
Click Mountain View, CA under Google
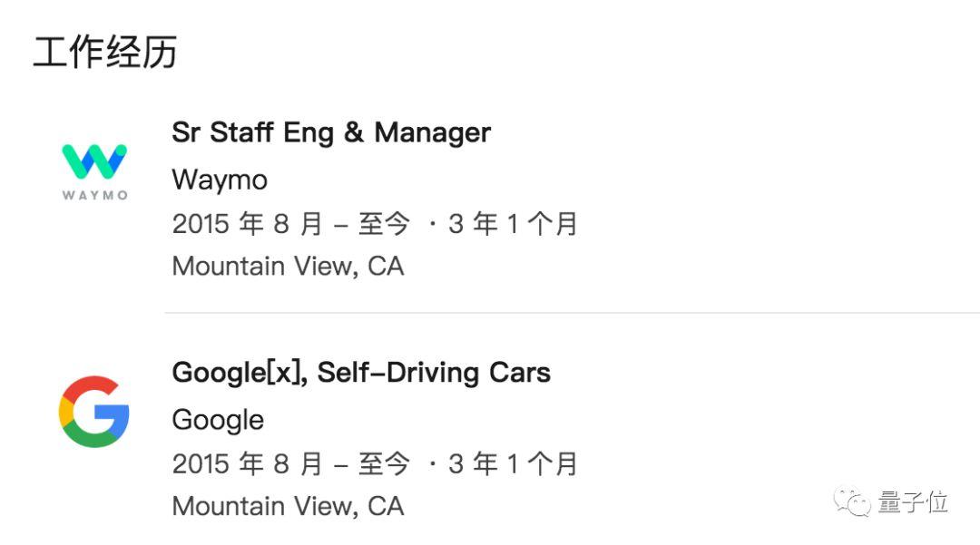(x=288, y=506)
